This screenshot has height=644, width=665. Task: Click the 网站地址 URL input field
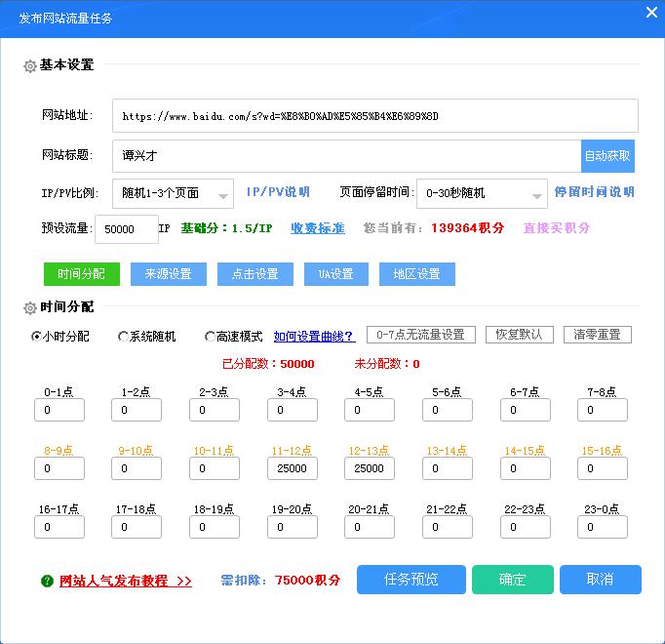[374, 115]
